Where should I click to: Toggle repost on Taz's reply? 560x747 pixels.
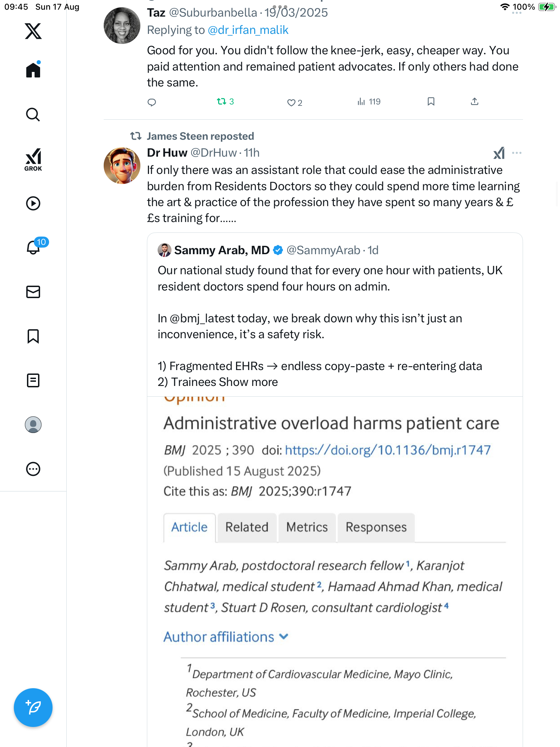[225, 102]
